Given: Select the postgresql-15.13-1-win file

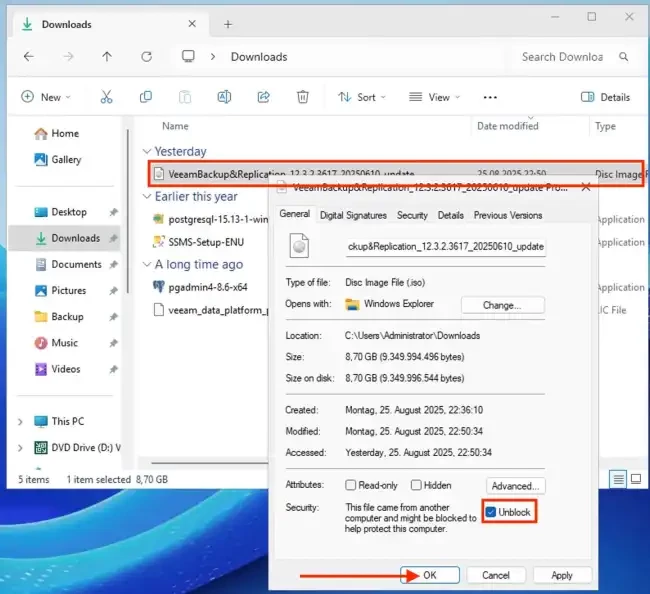Looking at the screenshot, I should pyautogui.click(x=211, y=219).
